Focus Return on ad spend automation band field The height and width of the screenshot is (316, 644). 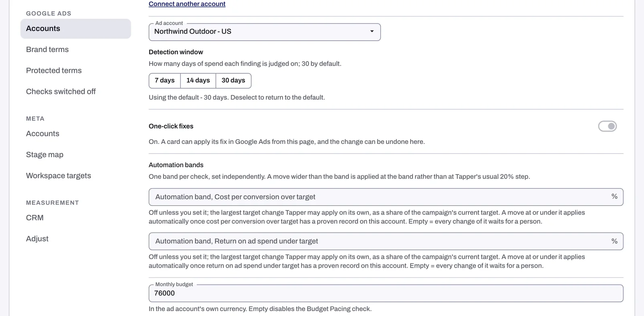pyautogui.click(x=386, y=241)
